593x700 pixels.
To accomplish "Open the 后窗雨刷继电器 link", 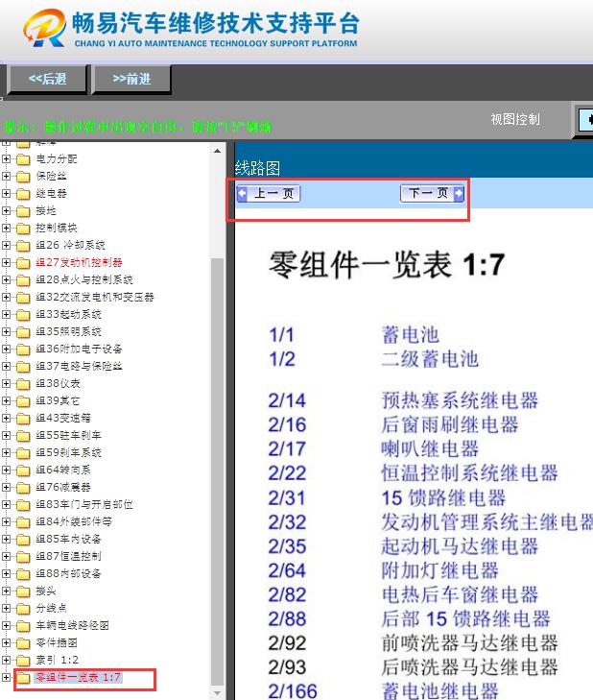I will [x=450, y=425].
